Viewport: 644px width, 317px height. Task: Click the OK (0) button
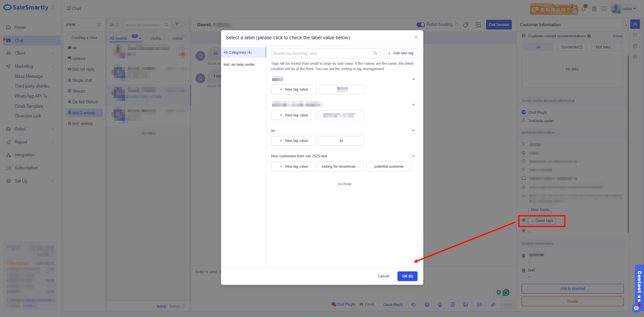(x=407, y=276)
